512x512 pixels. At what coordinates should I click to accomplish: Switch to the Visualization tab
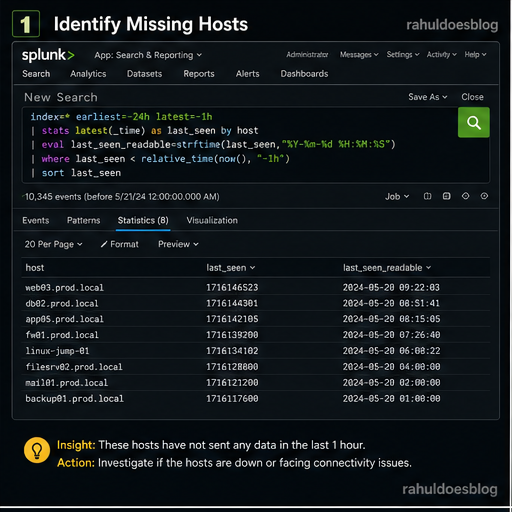212,220
